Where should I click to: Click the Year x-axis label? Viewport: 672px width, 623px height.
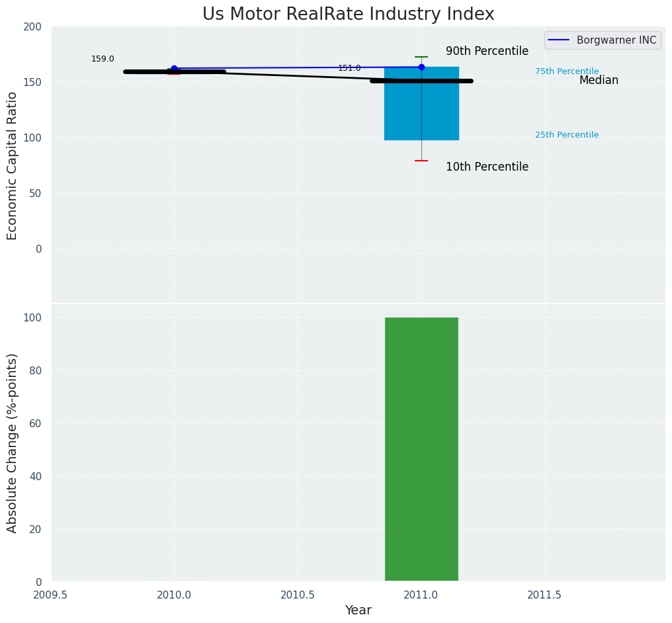358,610
